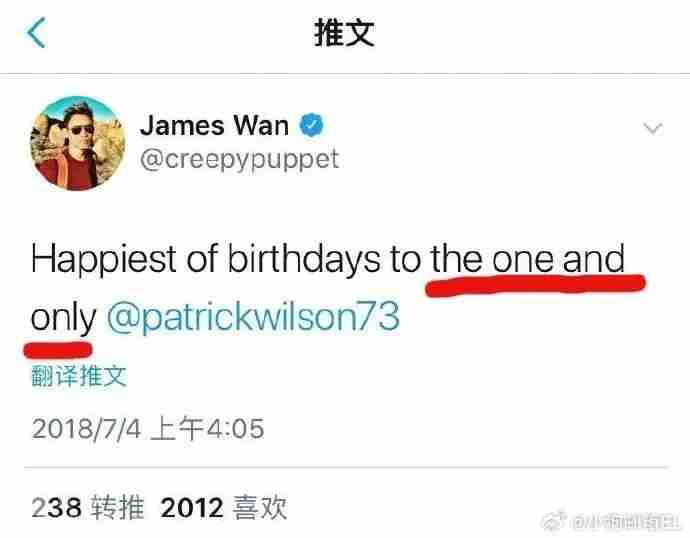Screen dimensions: 690x538
Task: Click the red underline below "only"
Action: click(58, 350)
